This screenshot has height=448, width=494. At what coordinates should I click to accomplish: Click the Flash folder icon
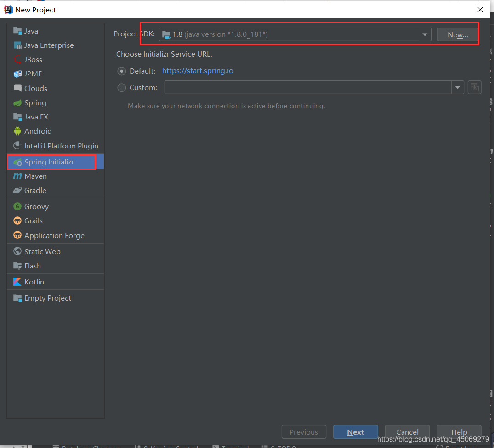(x=17, y=266)
